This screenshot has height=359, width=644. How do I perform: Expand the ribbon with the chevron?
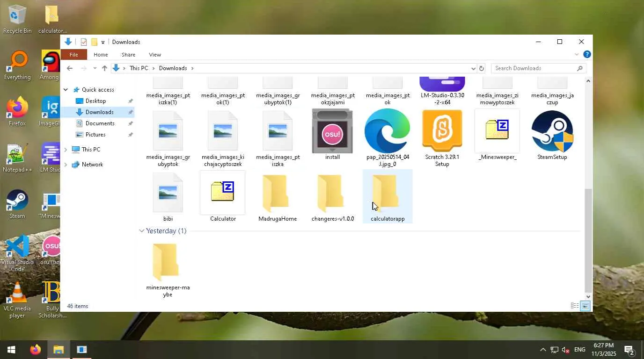click(577, 55)
